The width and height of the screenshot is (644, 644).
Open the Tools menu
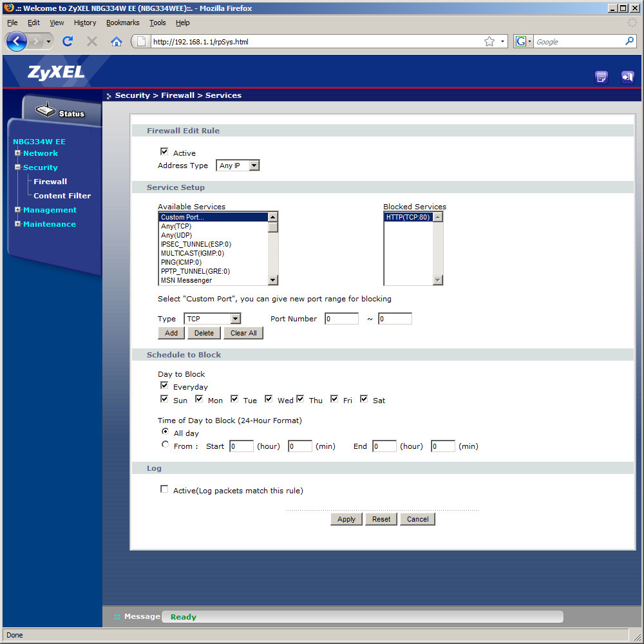(x=157, y=23)
